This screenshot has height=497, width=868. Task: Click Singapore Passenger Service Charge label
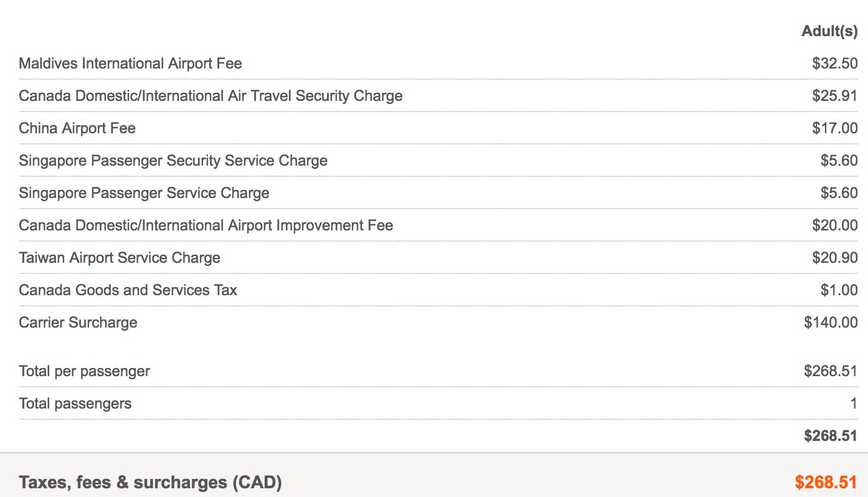click(x=144, y=193)
